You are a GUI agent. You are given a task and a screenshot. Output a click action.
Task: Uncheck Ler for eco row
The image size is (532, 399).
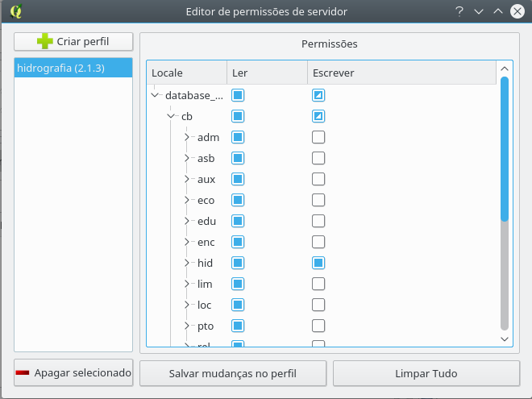pos(238,200)
